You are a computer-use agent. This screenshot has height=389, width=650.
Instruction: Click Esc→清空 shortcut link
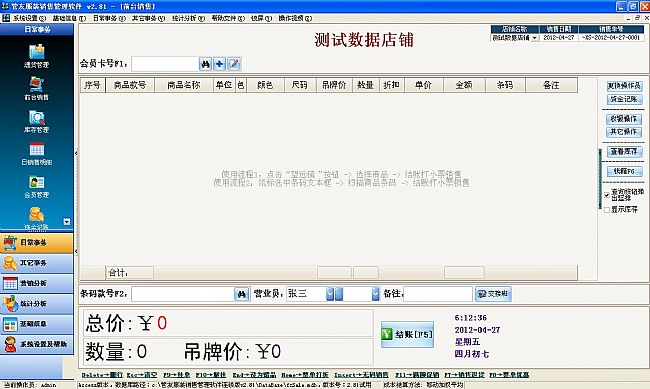(x=142, y=375)
